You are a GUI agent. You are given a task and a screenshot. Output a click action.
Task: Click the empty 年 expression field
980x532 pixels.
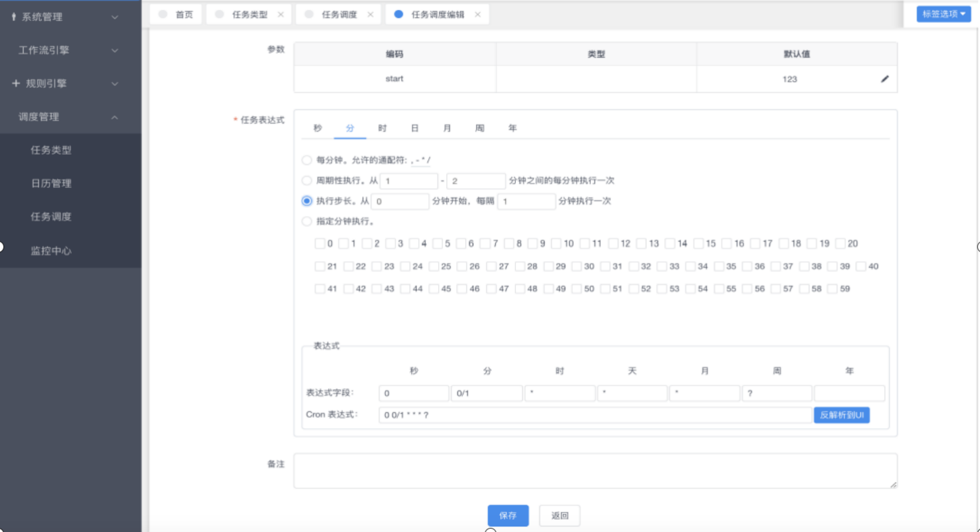click(849, 393)
